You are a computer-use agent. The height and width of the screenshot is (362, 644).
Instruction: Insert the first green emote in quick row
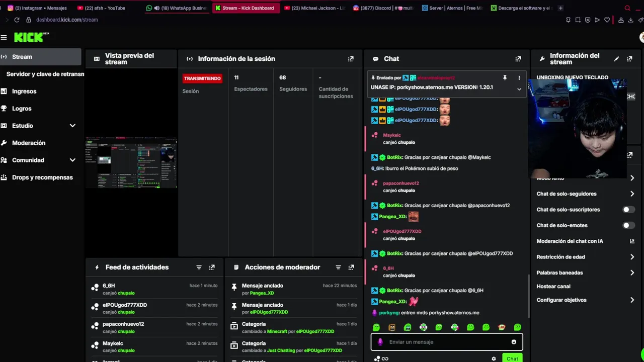coord(376,327)
